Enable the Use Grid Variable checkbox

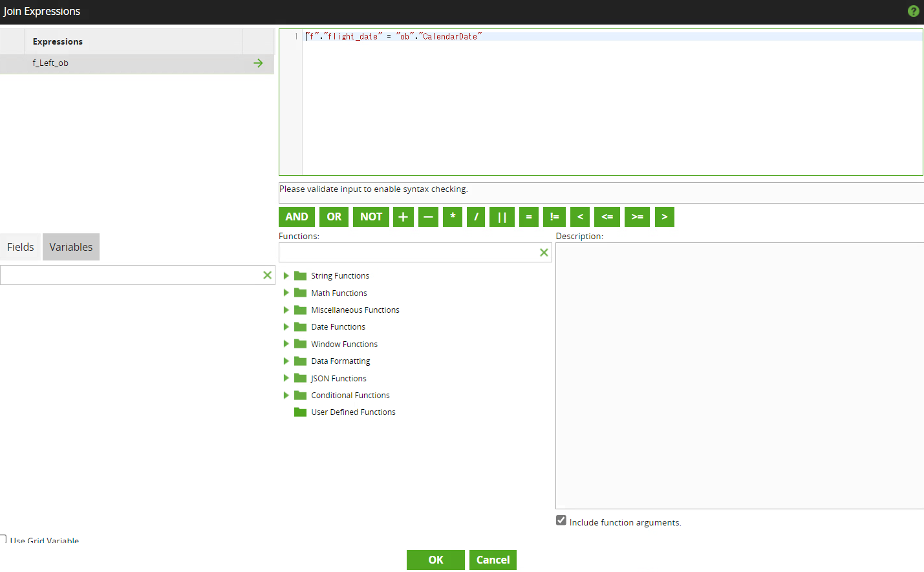click(x=3, y=539)
